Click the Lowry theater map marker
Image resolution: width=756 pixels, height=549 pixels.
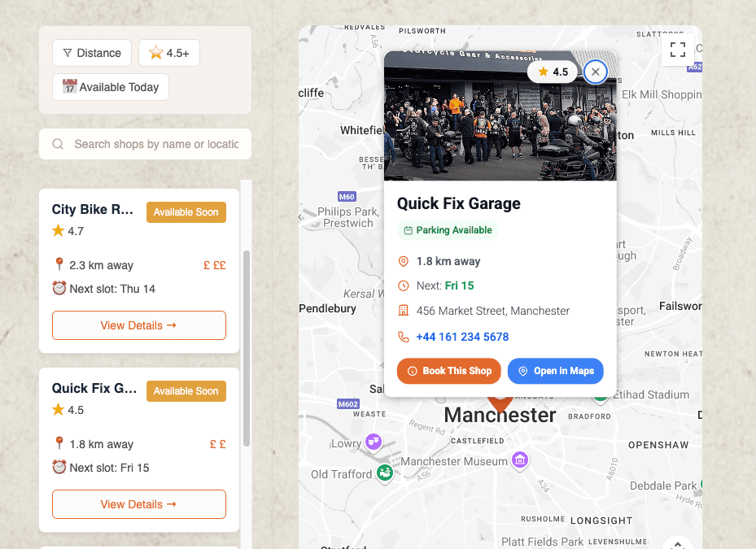click(x=374, y=441)
